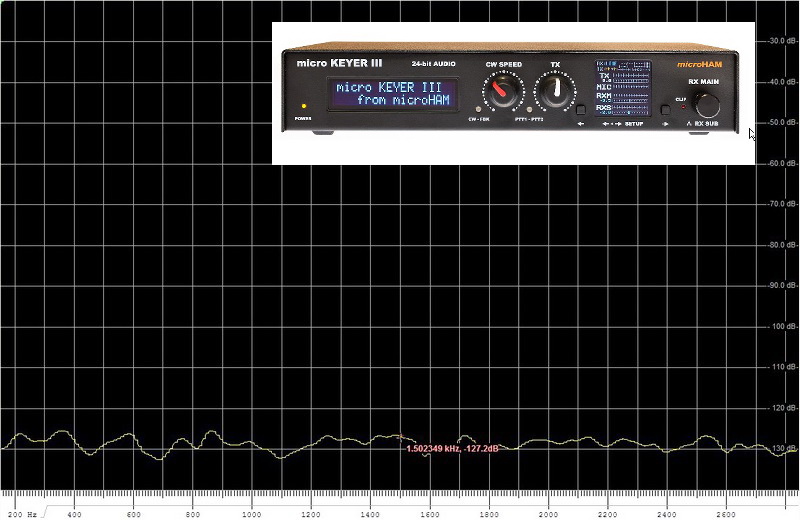Click the 2000 frequency axis label

548,514
